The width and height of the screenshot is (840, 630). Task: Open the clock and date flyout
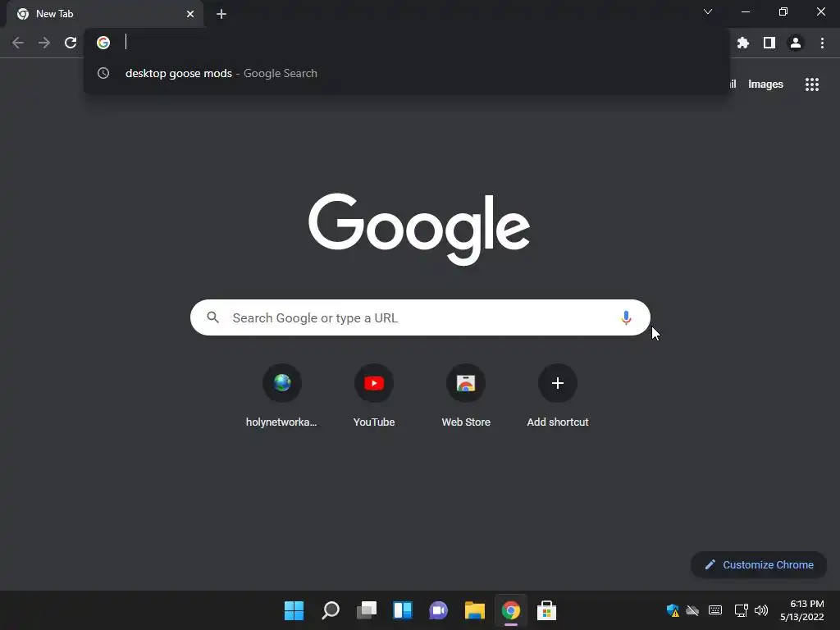(x=802, y=610)
